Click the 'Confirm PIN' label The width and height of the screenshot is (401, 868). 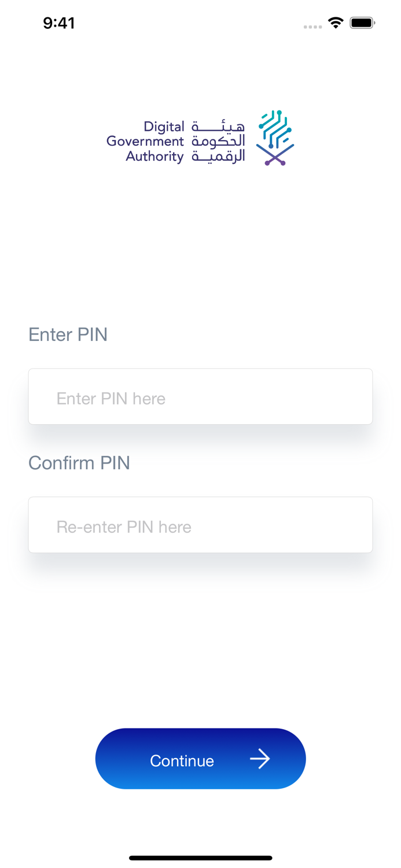click(79, 463)
